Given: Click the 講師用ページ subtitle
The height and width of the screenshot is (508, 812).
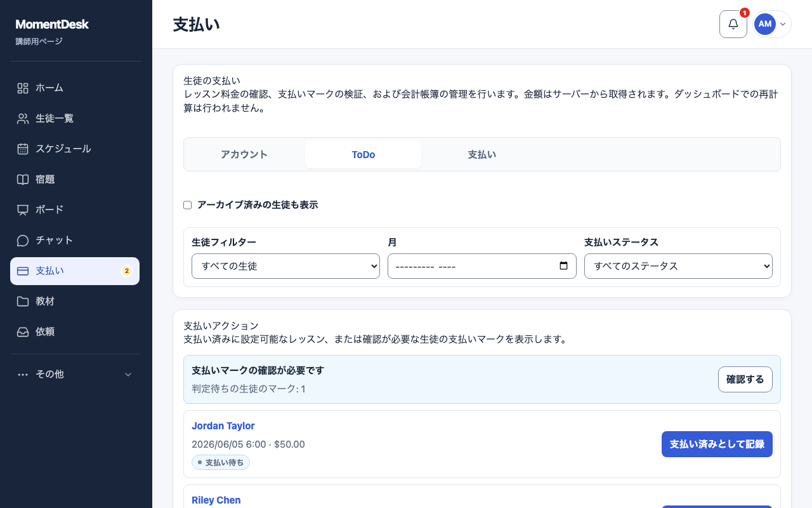Looking at the screenshot, I should pos(39,42).
